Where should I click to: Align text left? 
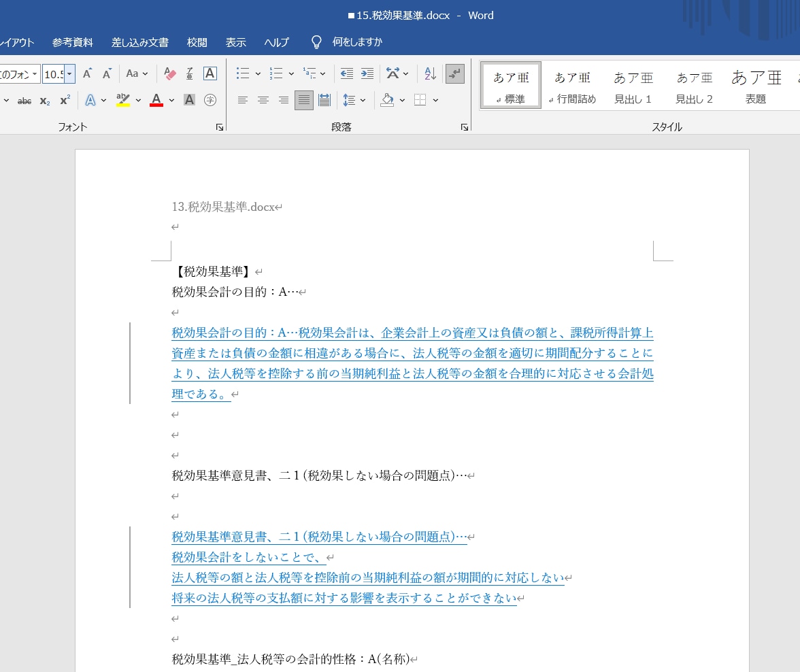point(243,101)
